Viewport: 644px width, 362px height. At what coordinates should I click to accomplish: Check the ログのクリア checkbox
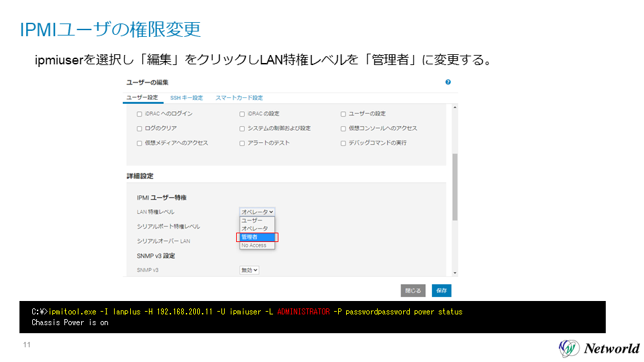pyautogui.click(x=140, y=129)
